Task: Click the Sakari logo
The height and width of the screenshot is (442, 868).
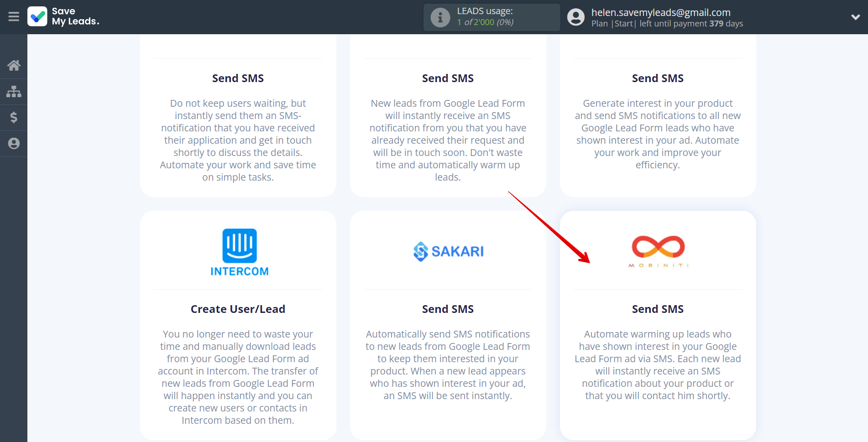Action: pos(448,251)
